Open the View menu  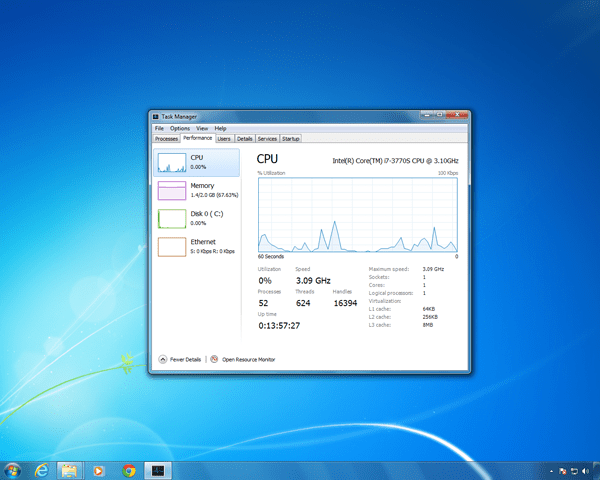202,128
